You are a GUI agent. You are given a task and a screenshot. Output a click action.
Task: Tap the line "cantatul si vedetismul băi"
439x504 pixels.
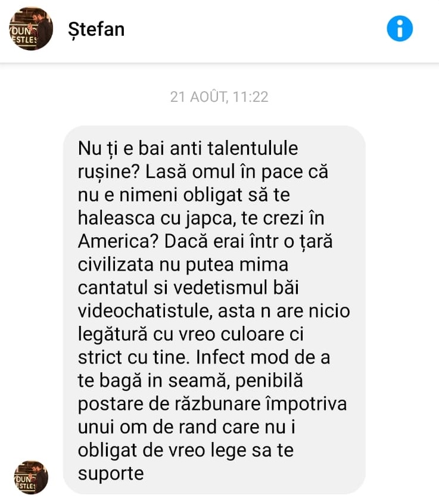tap(188, 288)
